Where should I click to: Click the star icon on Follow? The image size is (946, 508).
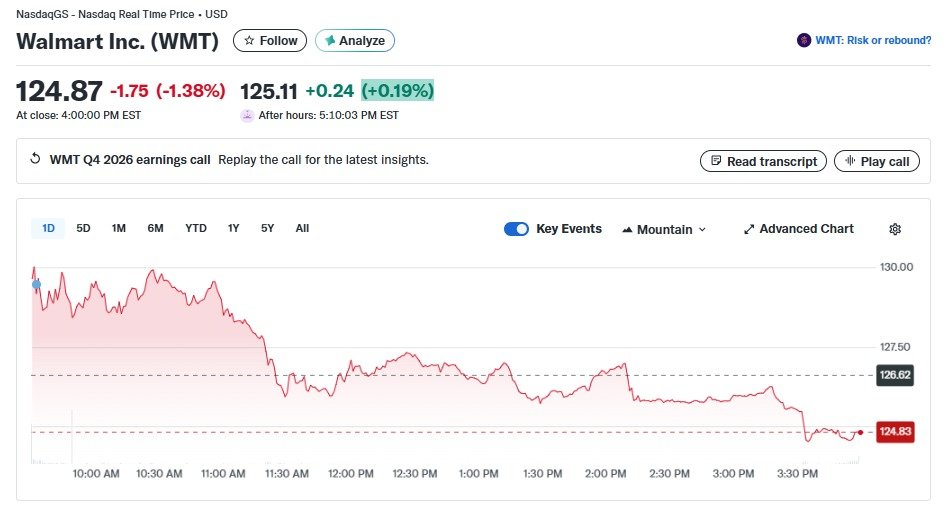click(249, 41)
